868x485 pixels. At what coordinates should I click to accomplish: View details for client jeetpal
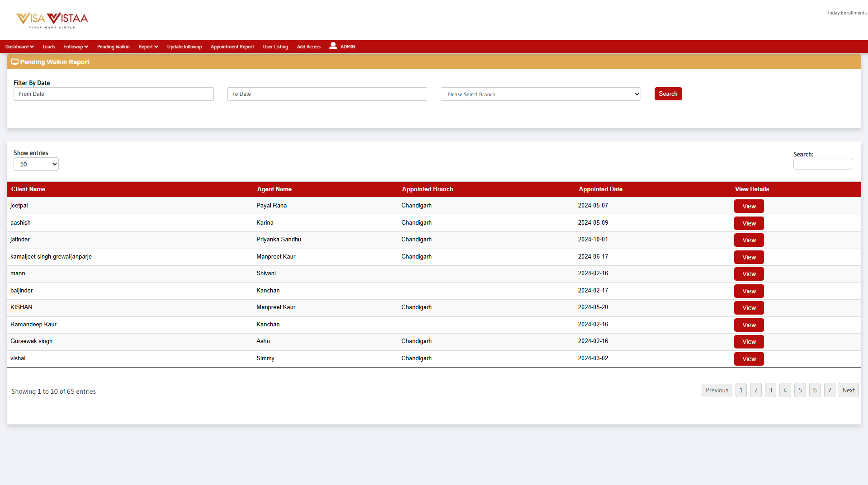[749, 206]
